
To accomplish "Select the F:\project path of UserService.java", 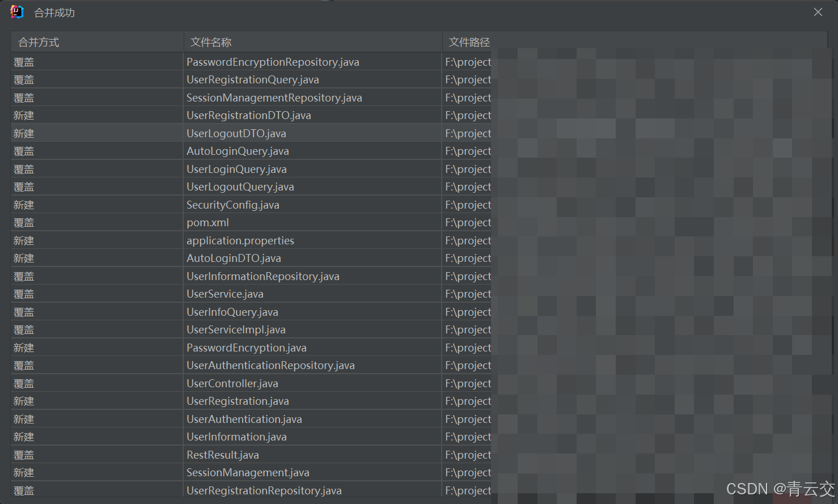I will (x=468, y=294).
